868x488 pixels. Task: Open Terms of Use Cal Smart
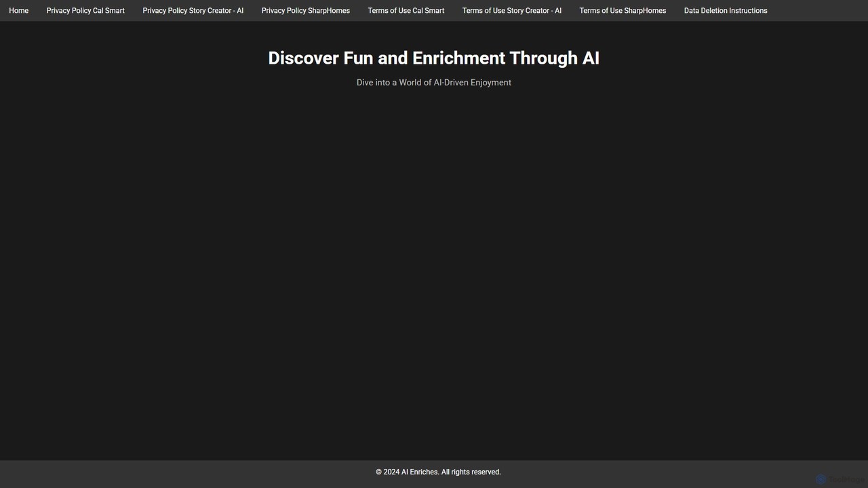point(406,11)
